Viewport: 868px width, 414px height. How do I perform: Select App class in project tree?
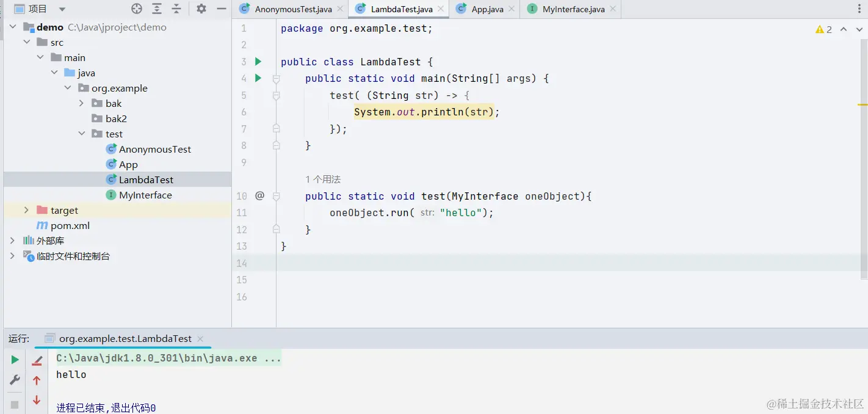[x=128, y=164]
